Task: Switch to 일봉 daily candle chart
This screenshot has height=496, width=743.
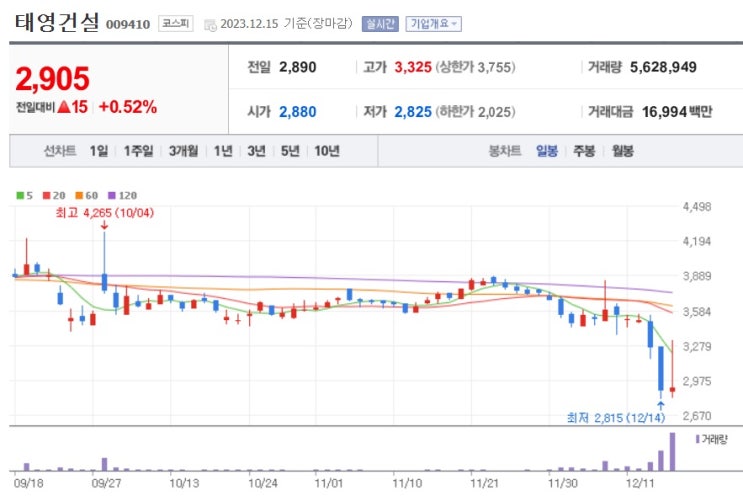Action: point(547,151)
